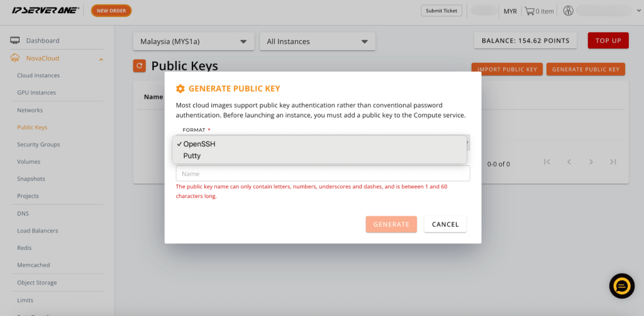Click the Generate button

(391, 224)
